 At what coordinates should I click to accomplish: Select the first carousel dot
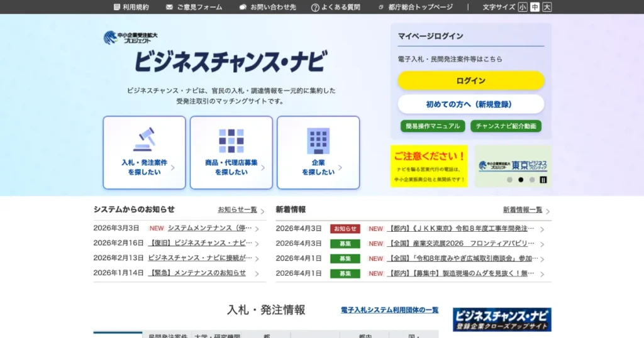[x=509, y=180]
